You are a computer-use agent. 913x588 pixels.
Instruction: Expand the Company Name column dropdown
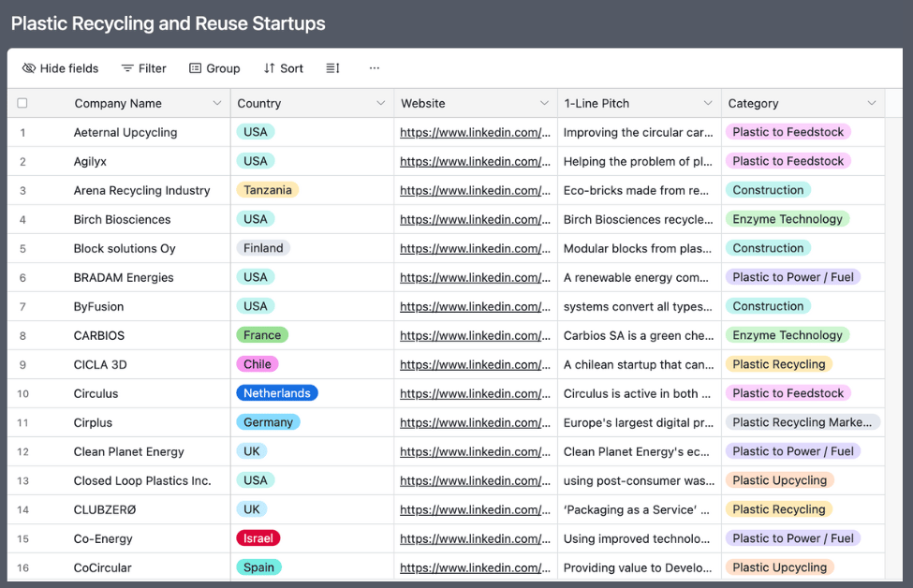217,103
